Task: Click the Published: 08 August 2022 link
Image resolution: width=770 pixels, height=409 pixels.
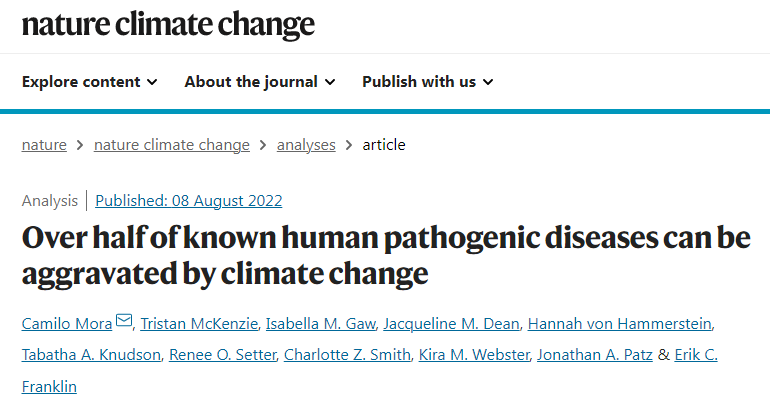Action: [189, 201]
